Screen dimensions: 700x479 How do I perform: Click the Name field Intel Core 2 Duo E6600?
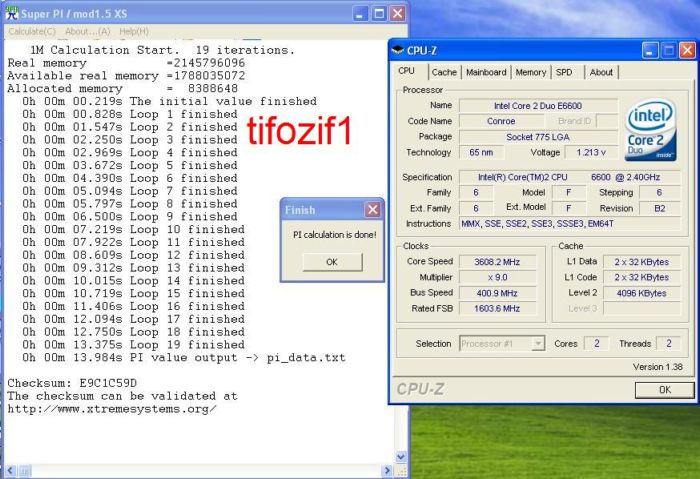point(538,106)
